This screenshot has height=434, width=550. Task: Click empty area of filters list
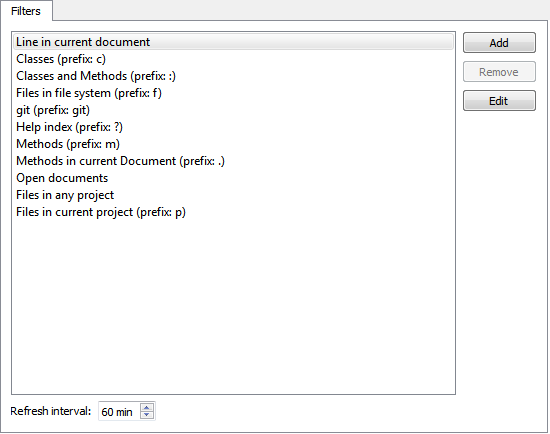coord(233,305)
